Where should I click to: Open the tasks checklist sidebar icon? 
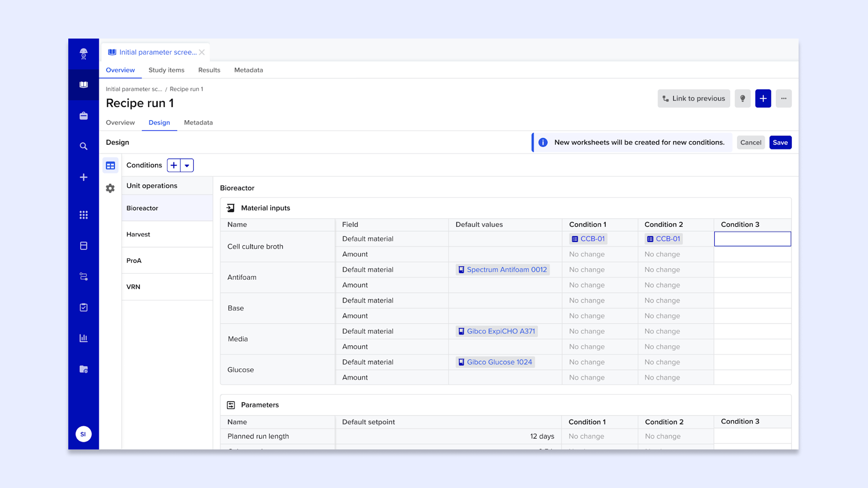(83, 307)
